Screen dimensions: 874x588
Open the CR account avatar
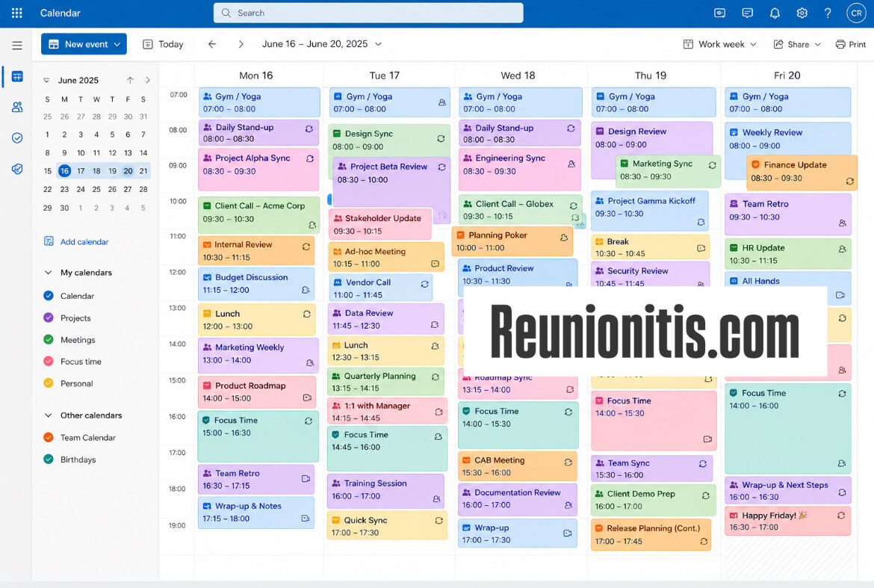click(x=856, y=13)
